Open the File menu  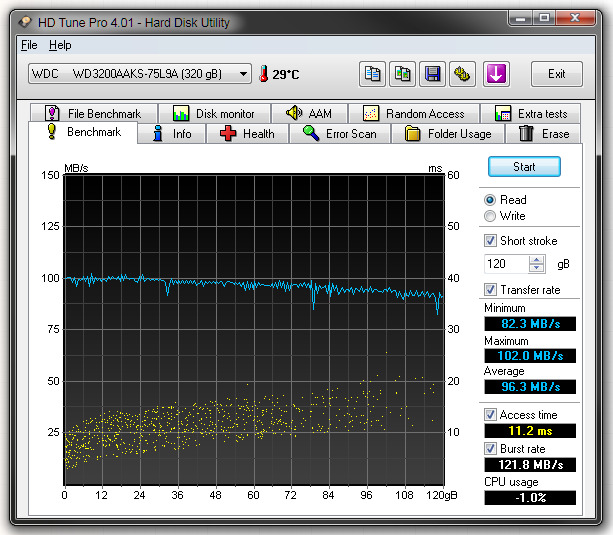(x=29, y=45)
